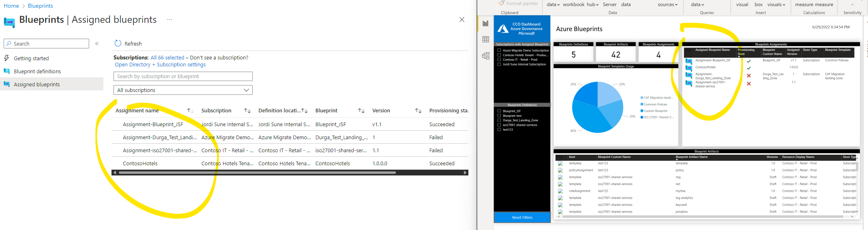Open the All subscriptions dropdown
868x230 pixels.
[183, 90]
